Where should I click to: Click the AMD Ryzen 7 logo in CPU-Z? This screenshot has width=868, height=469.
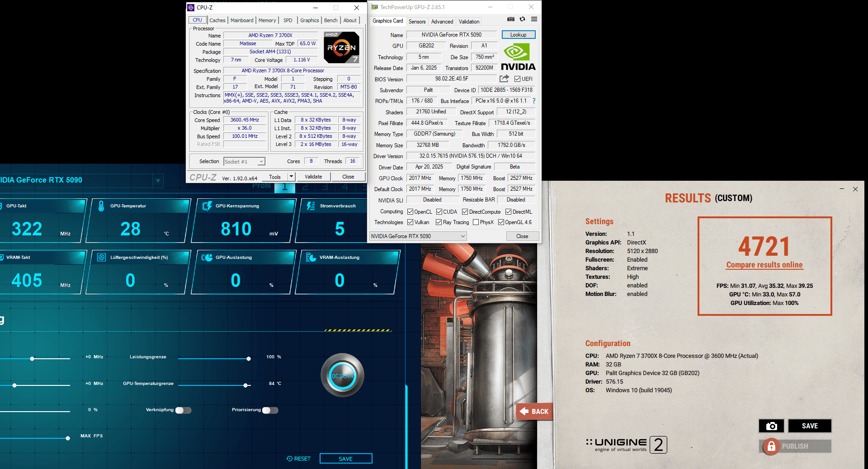pos(341,47)
